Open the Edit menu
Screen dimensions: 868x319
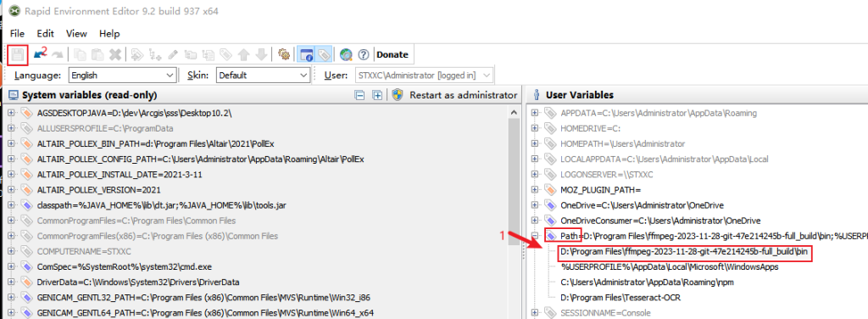[x=46, y=33]
